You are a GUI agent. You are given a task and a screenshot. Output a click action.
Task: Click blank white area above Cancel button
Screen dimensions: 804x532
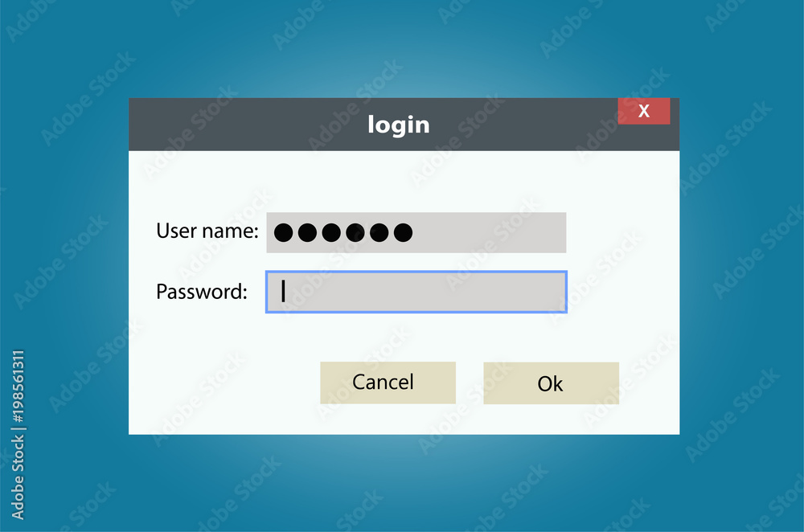tap(388, 338)
